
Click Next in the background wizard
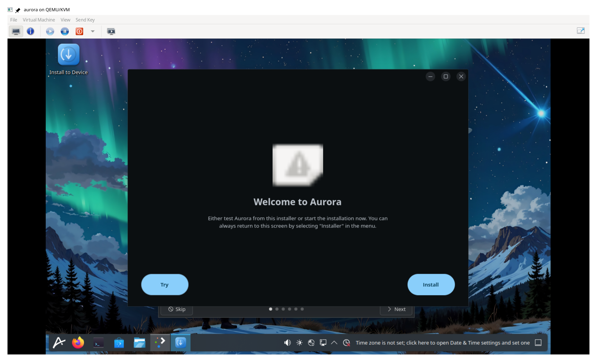click(396, 309)
